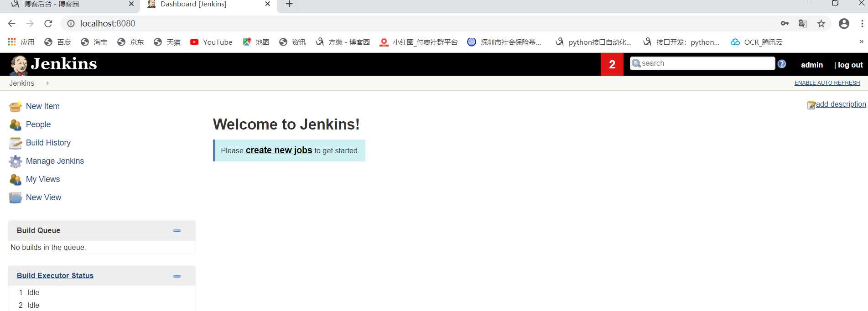
Task: Open the 接口开发: python bookmark
Action: 681,42
